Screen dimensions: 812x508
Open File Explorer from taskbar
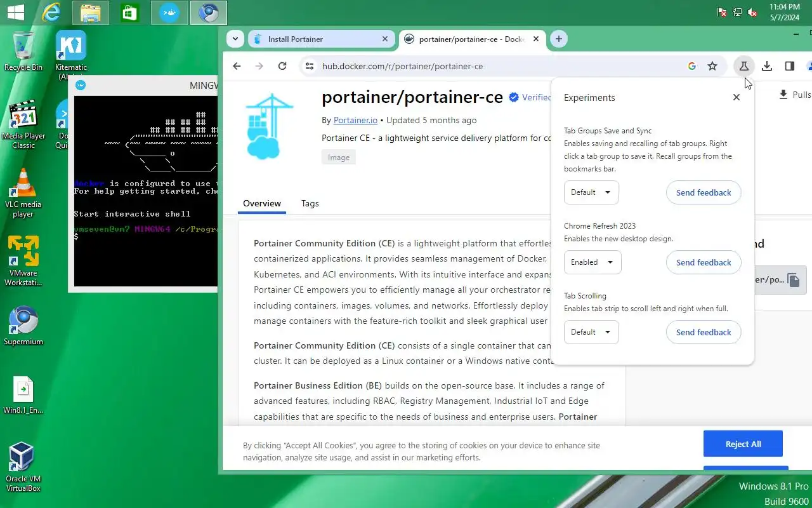tap(90, 12)
